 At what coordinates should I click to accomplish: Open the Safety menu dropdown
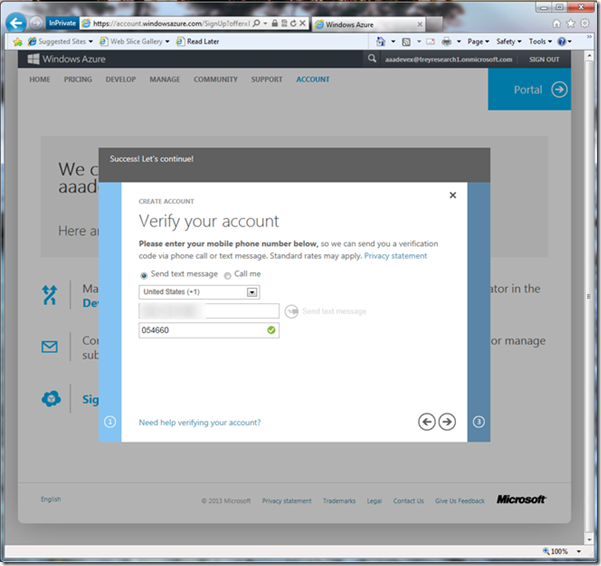509,41
